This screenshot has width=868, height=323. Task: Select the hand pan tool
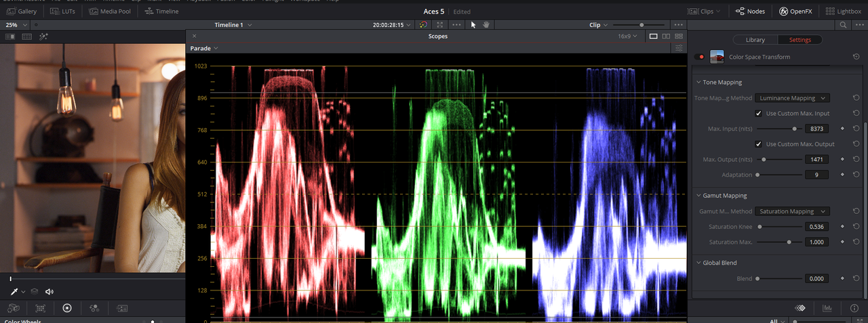tap(486, 24)
